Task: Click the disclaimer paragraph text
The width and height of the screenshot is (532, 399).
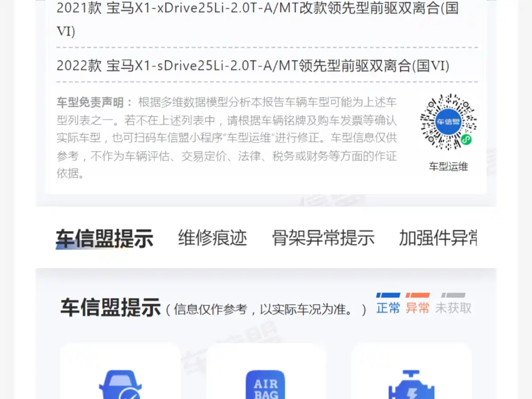Action: (227, 138)
